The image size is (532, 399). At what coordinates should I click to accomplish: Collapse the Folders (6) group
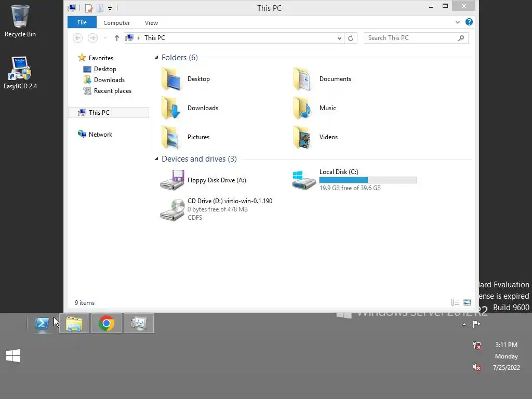156,57
